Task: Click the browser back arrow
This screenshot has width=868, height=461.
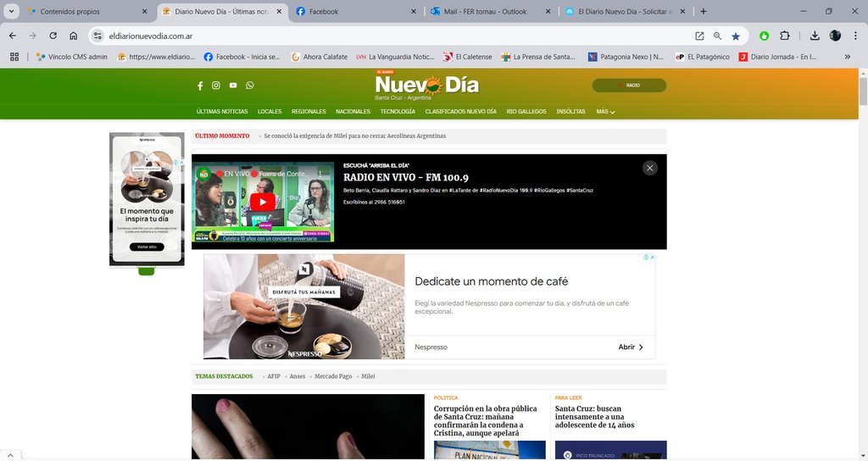Action: [x=13, y=36]
